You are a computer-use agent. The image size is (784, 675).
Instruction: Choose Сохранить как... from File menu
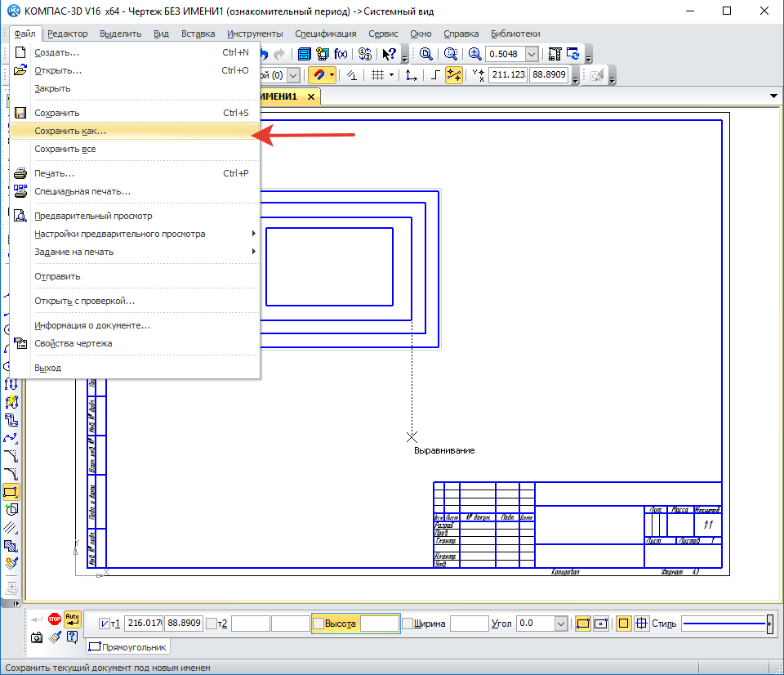click(x=70, y=131)
